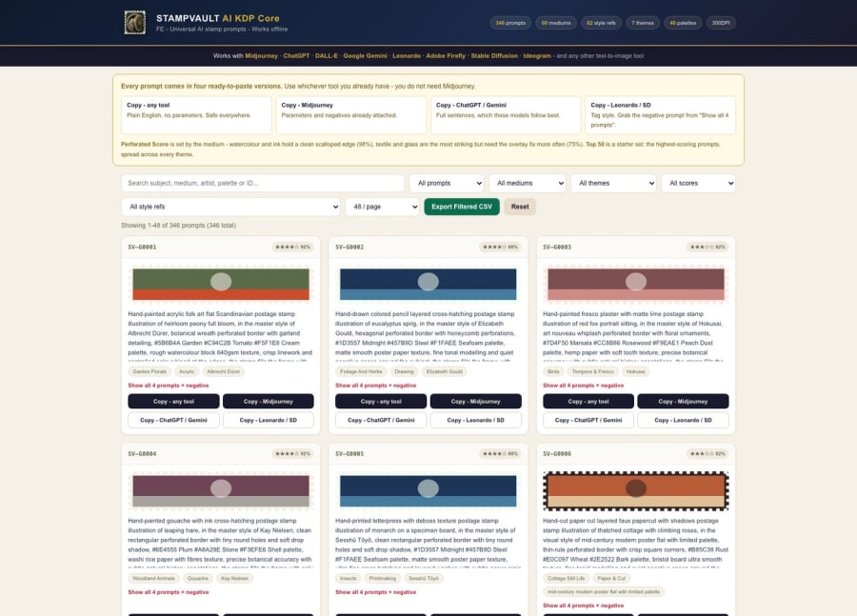
Task: Click SV-G0003 marsala rosewood stamp swatch
Action: 636,284
